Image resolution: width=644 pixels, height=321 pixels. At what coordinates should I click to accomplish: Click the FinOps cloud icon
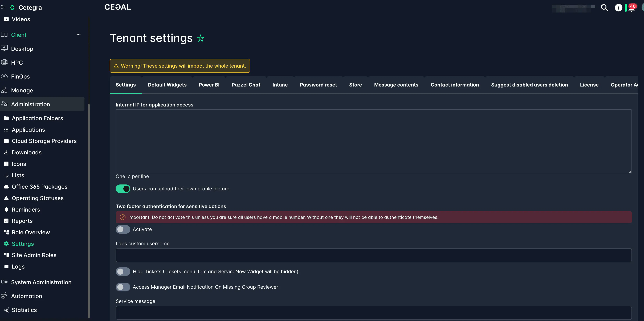pyautogui.click(x=4, y=76)
